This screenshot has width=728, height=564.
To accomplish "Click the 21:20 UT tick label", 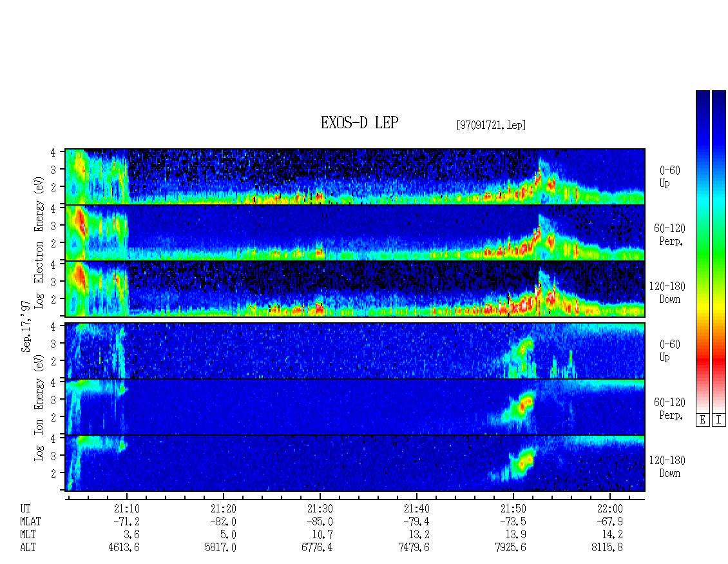I will point(224,509).
